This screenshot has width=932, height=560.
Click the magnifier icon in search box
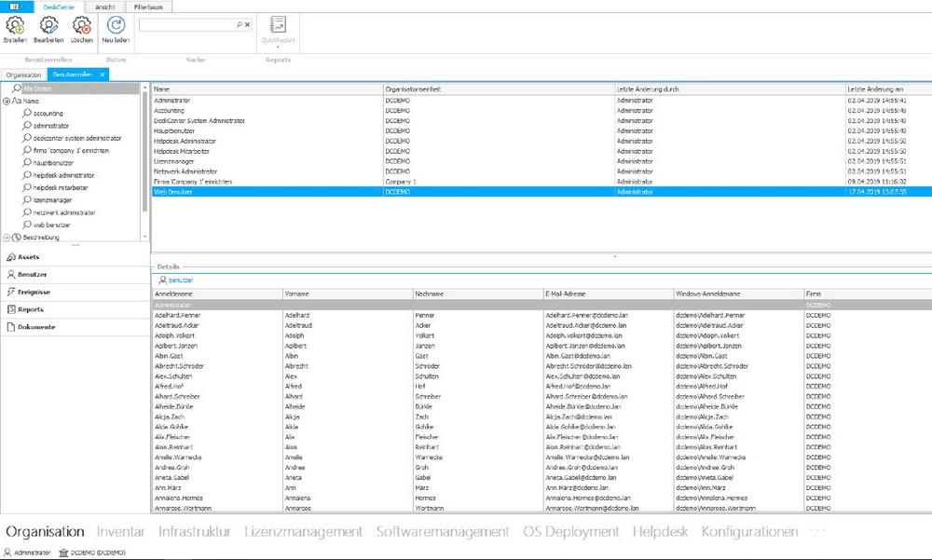point(240,25)
